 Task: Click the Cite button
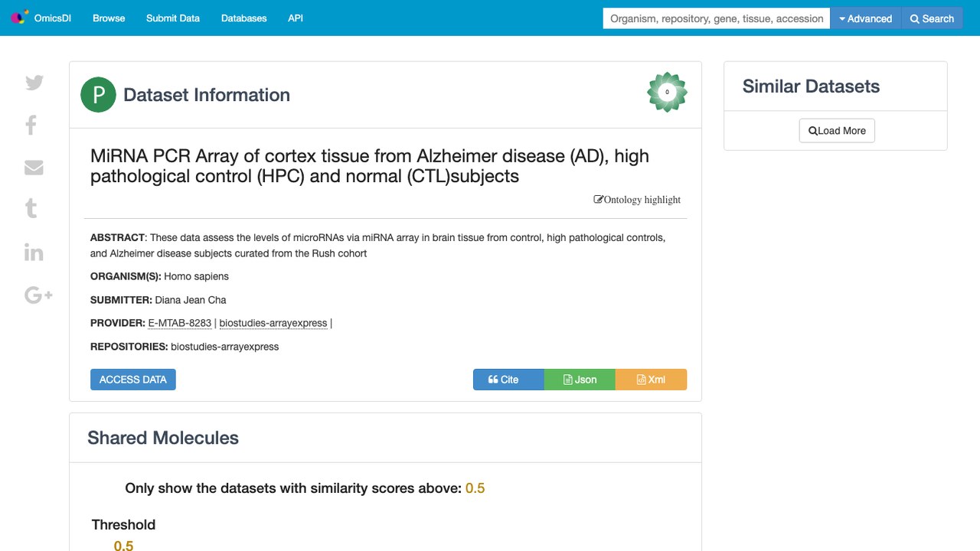tap(508, 380)
